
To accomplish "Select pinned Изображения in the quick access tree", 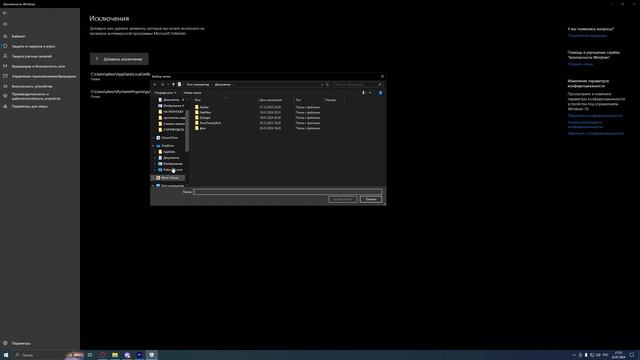I will pos(171,106).
